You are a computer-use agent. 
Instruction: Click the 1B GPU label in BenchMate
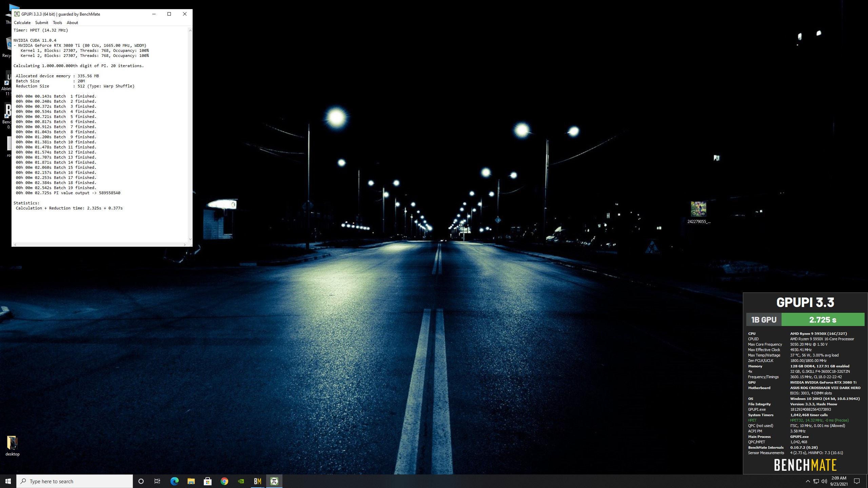point(764,320)
